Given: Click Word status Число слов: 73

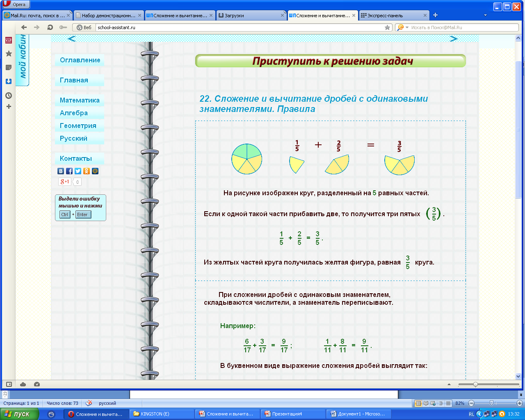Looking at the screenshot, I should click(62, 403).
